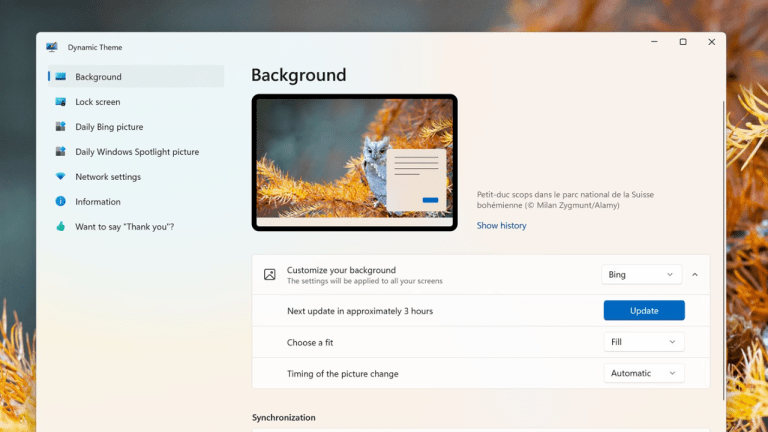Collapse the Customize your background section chevron
The height and width of the screenshot is (432, 768).
pyautogui.click(x=695, y=275)
